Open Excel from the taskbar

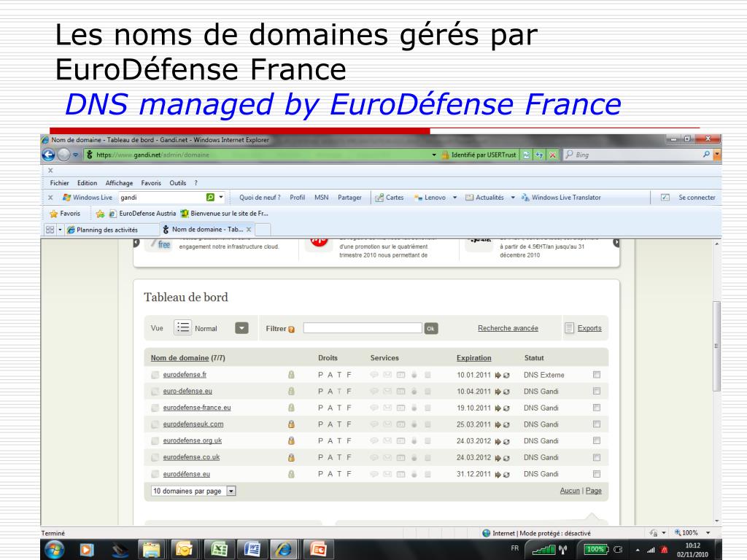(x=219, y=550)
